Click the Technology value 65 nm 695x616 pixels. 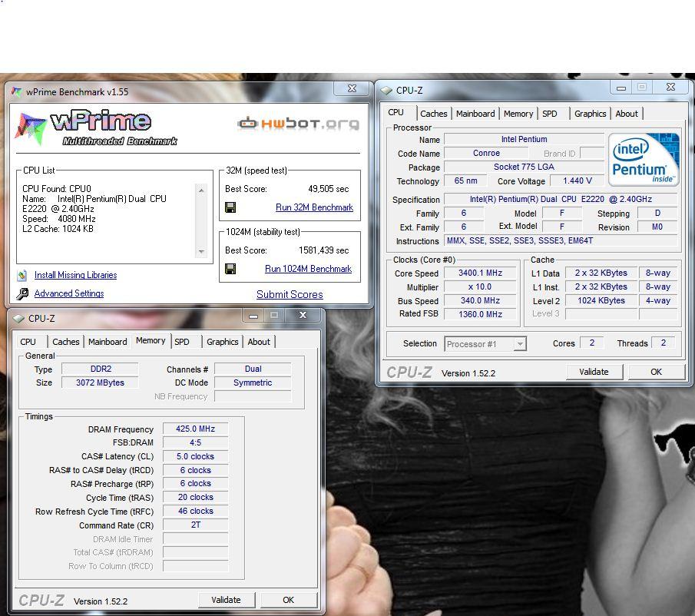click(466, 180)
